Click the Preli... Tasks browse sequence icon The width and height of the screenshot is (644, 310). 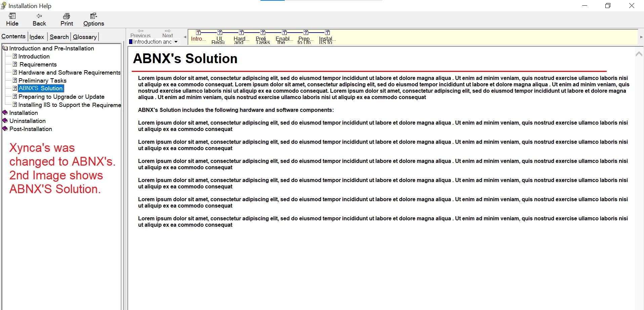coord(263,32)
